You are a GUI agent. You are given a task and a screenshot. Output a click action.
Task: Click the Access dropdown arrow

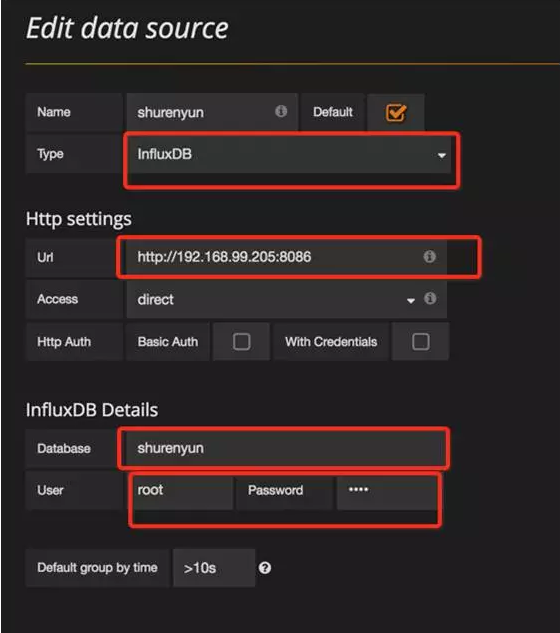tap(411, 301)
